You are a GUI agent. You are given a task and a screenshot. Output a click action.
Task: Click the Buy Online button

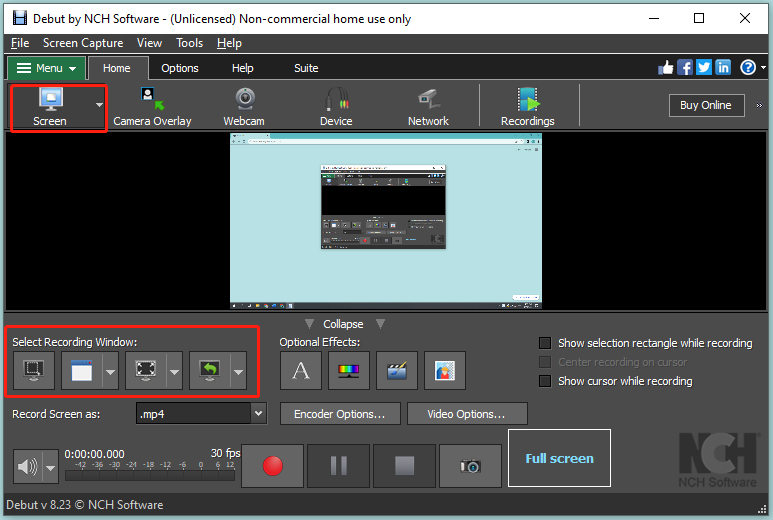pyautogui.click(x=706, y=105)
